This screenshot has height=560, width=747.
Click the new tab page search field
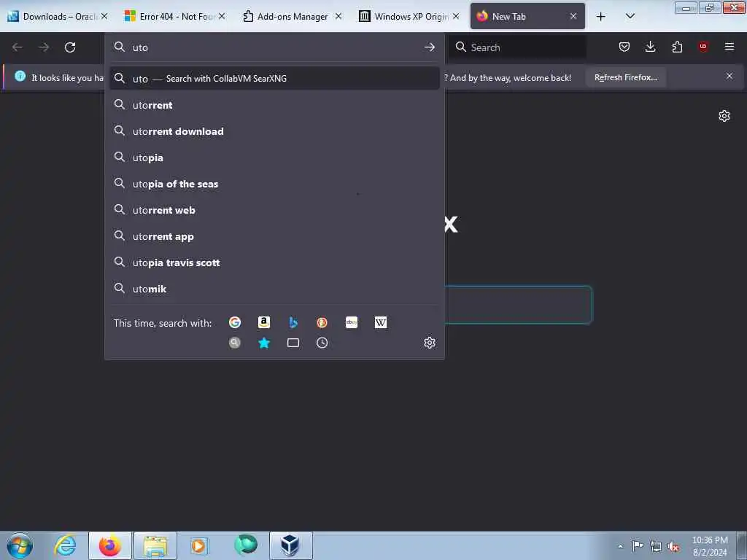point(519,305)
